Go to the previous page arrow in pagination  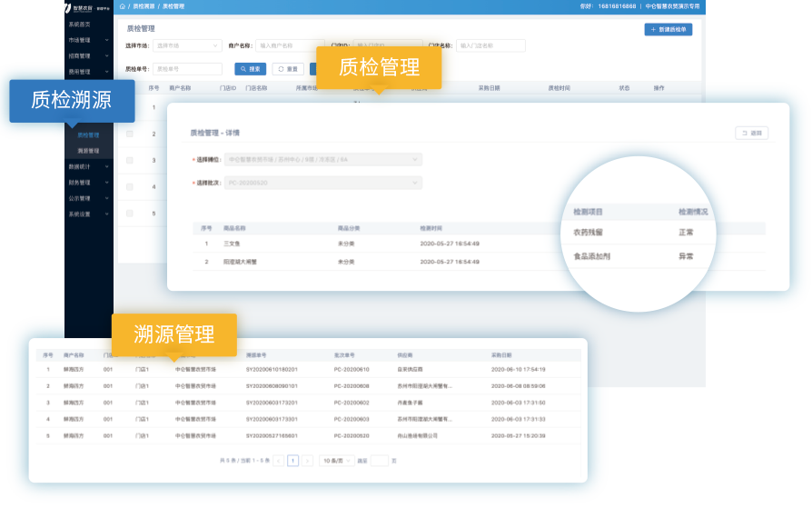pyautogui.click(x=278, y=461)
